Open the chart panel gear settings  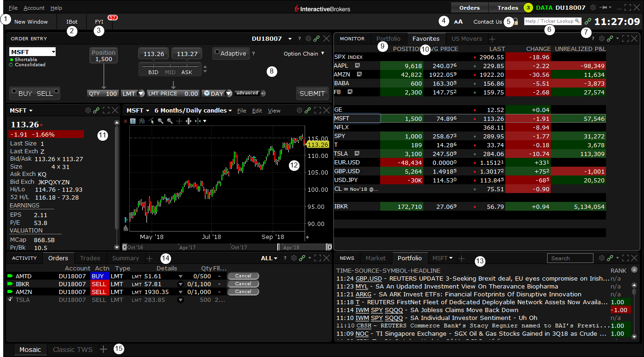click(x=299, y=111)
